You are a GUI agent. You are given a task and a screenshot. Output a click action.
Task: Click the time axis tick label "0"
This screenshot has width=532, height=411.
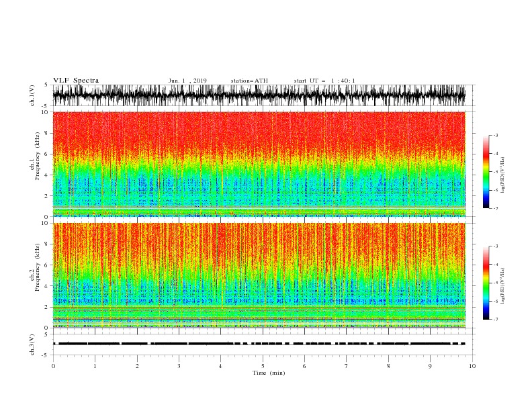(x=53, y=366)
